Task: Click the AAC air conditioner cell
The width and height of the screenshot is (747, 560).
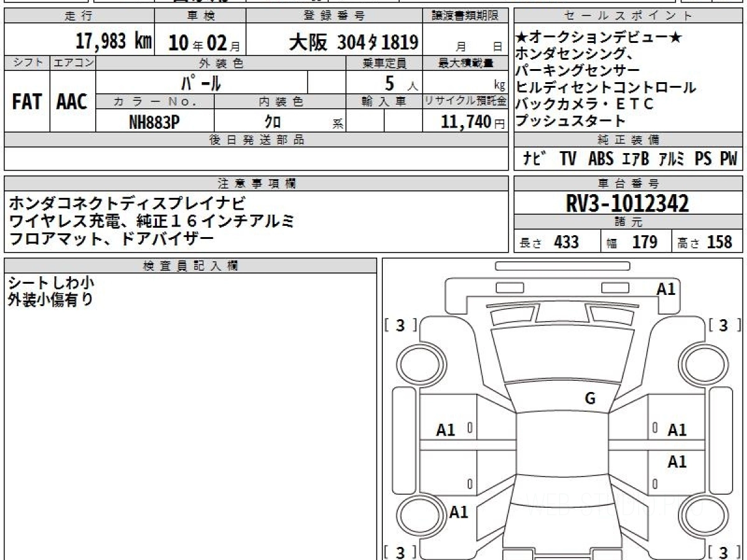Action: (x=72, y=103)
